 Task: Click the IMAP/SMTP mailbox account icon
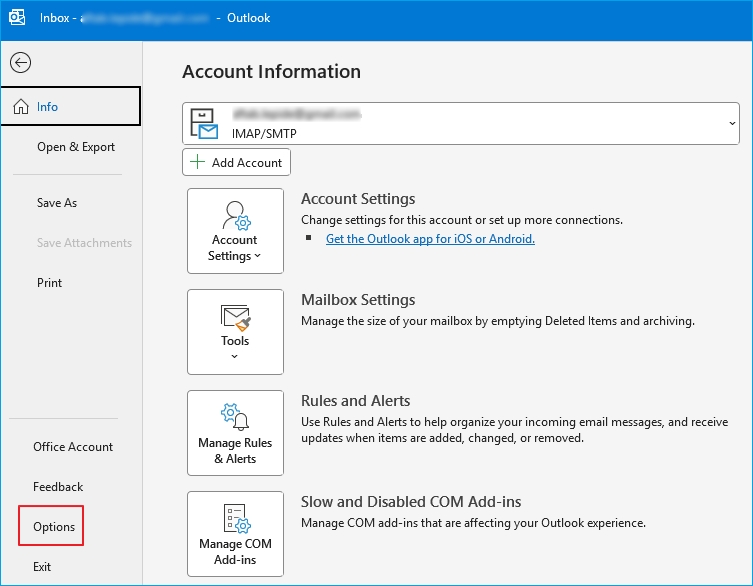point(204,123)
